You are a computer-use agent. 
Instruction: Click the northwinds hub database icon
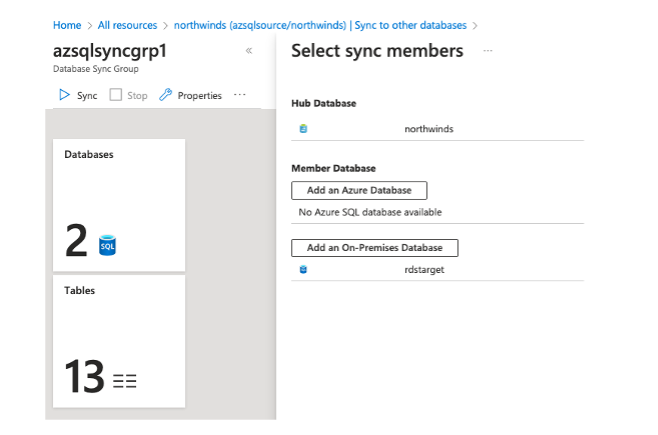(303, 129)
